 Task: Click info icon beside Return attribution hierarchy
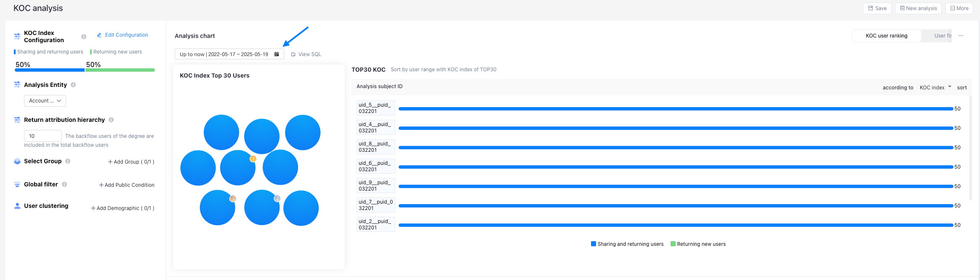tap(111, 120)
